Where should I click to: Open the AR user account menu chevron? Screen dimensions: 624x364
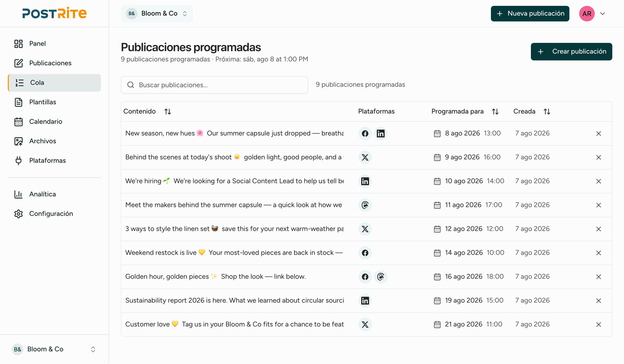click(x=603, y=14)
